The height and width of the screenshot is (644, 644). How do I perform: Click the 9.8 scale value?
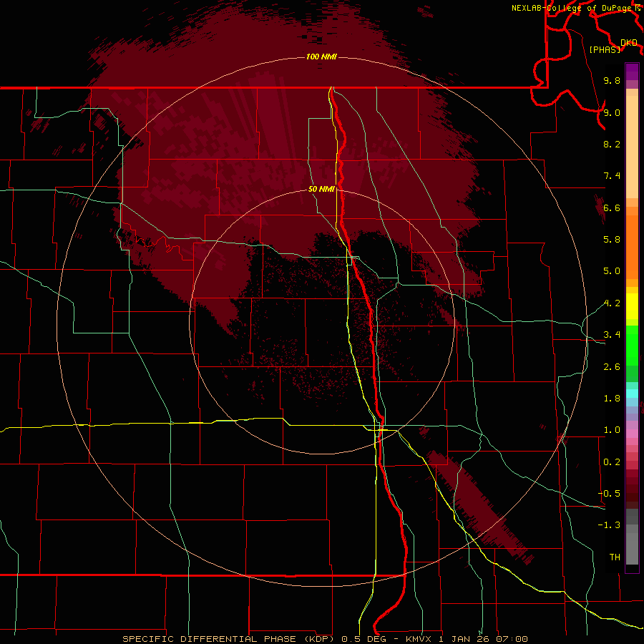point(612,81)
